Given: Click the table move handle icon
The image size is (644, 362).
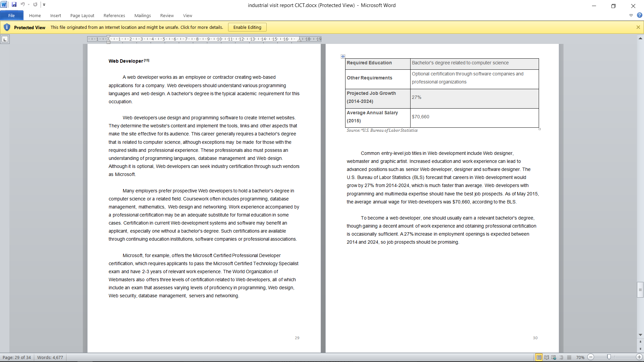Looking at the screenshot, I should (343, 56).
